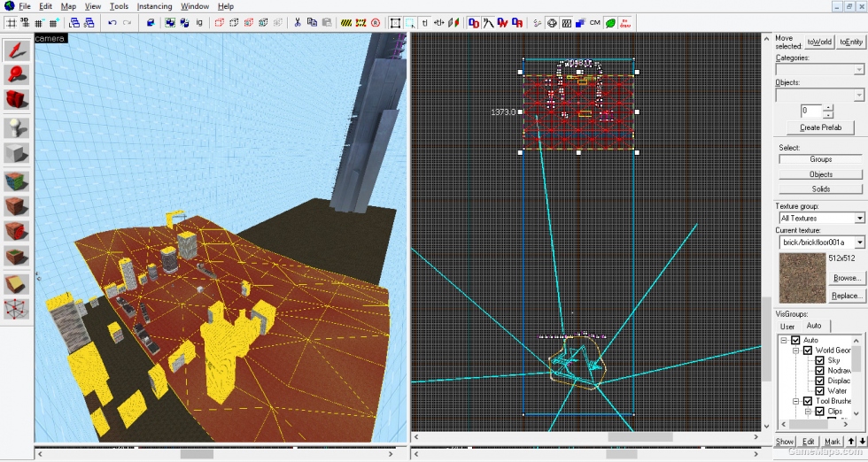Screen dimensions: 868x462
Task: Collapse the Tool Brushes tree node
Action: pyautogui.click(x=796, y=401)
